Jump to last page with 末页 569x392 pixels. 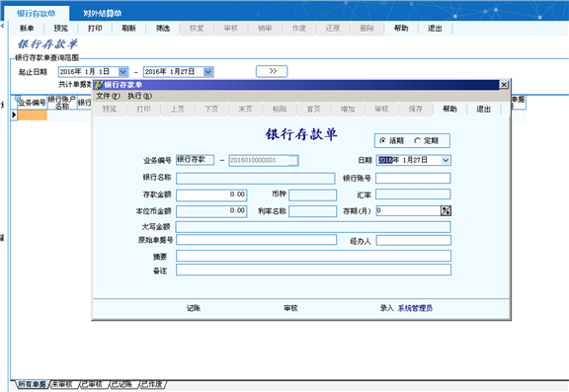click(246, 110)
